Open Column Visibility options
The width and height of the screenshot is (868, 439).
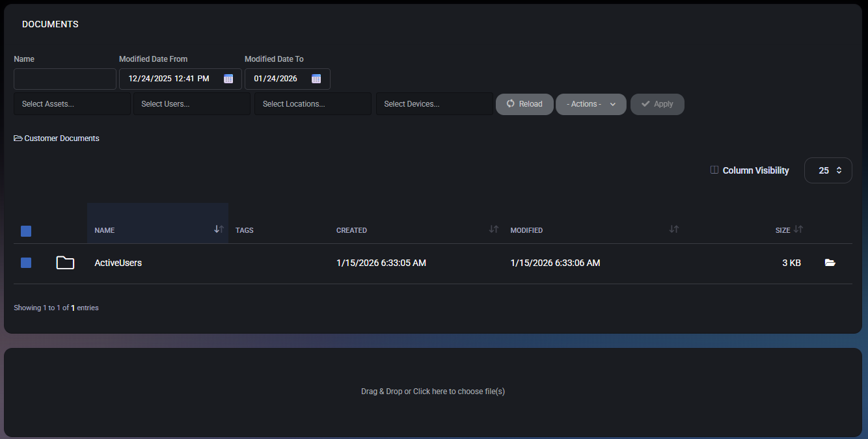tap(750, 170)
